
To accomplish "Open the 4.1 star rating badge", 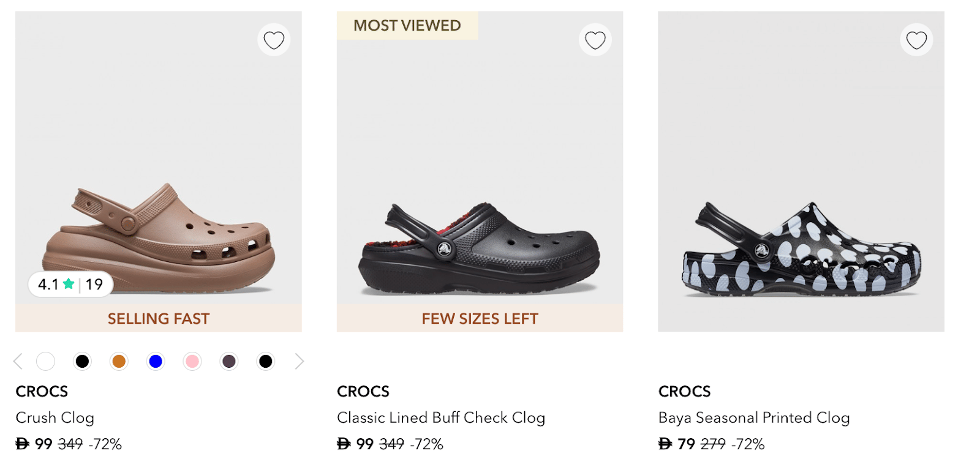I will pyautogui.click(x=70, y=285).
